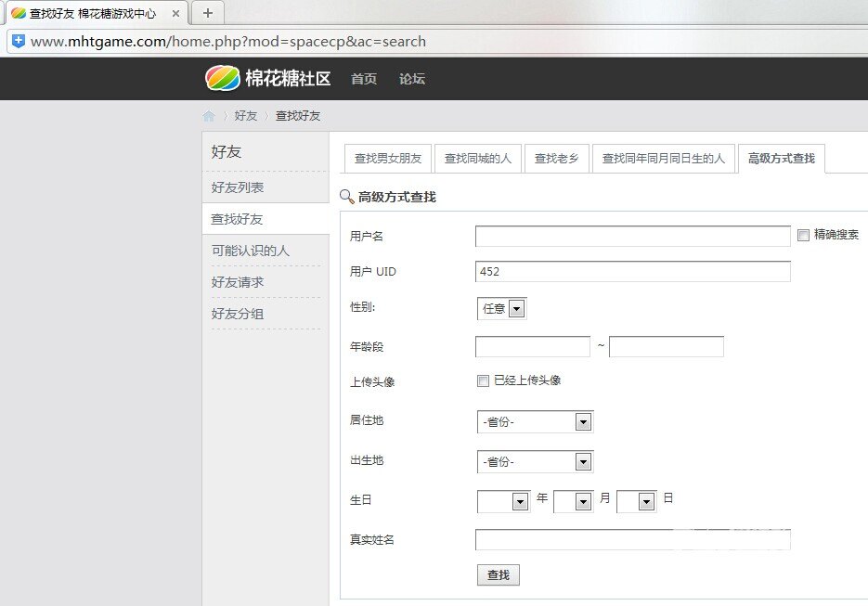Switch to 查找男女朋友 tab
This screenshot has height=606, width=868.
(388, 159)
